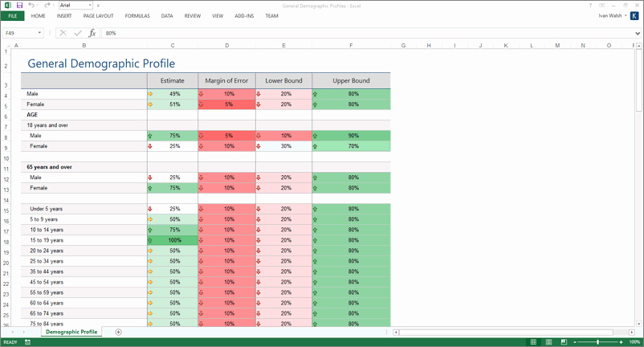Click the K user avatar icon

tap(634, 15)
